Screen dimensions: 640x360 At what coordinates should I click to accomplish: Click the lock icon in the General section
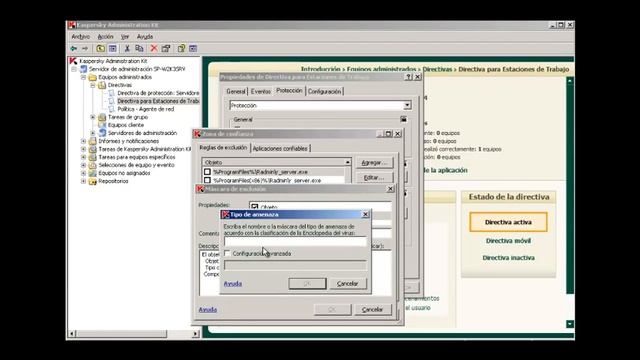pos(403,119)
